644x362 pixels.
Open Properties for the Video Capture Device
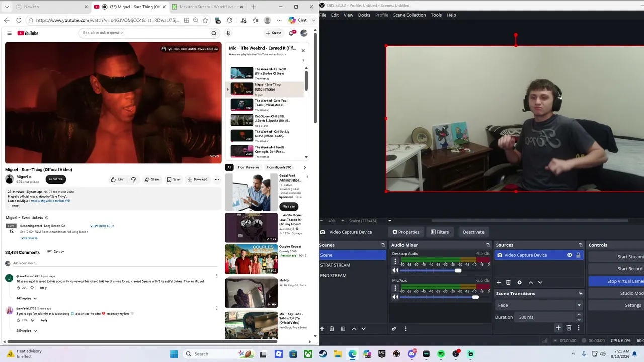click(406, 232)
